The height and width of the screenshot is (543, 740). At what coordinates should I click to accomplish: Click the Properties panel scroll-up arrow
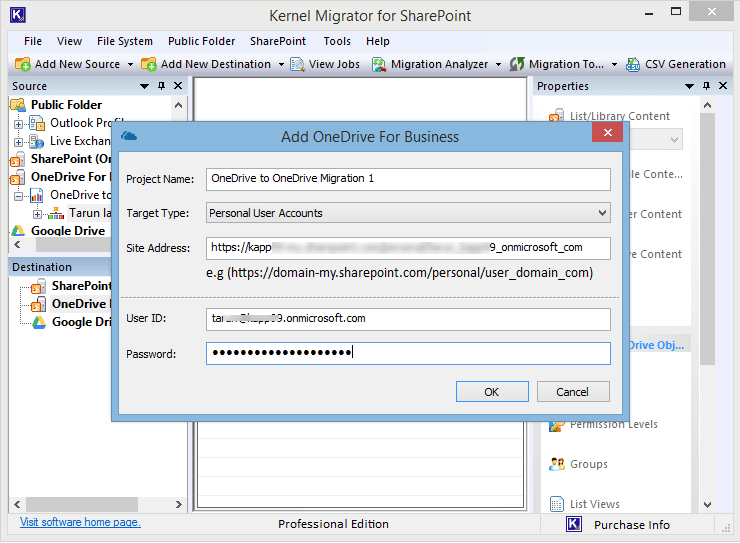pyautogui.click(x=707, y=105)
